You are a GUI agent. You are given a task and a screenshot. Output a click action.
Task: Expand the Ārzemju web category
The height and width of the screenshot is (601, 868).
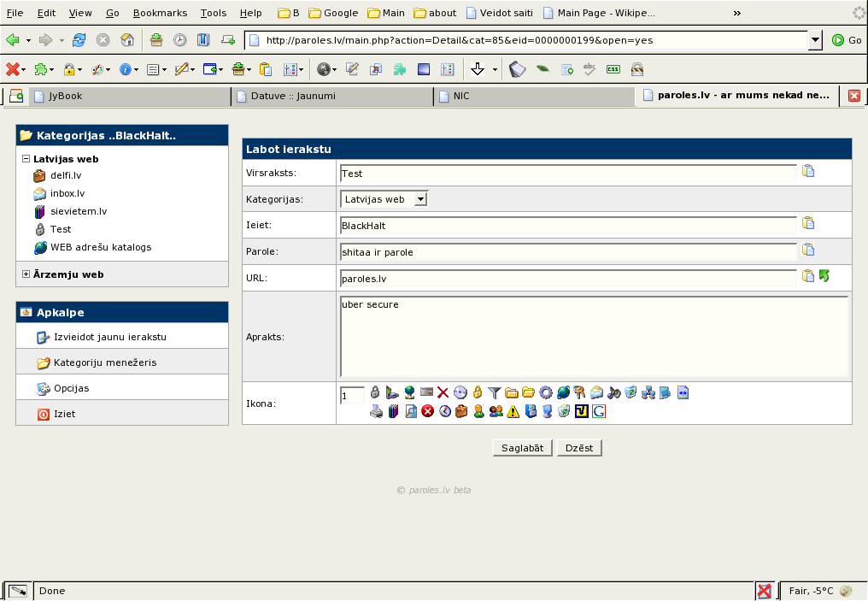[x=26, y=274]
